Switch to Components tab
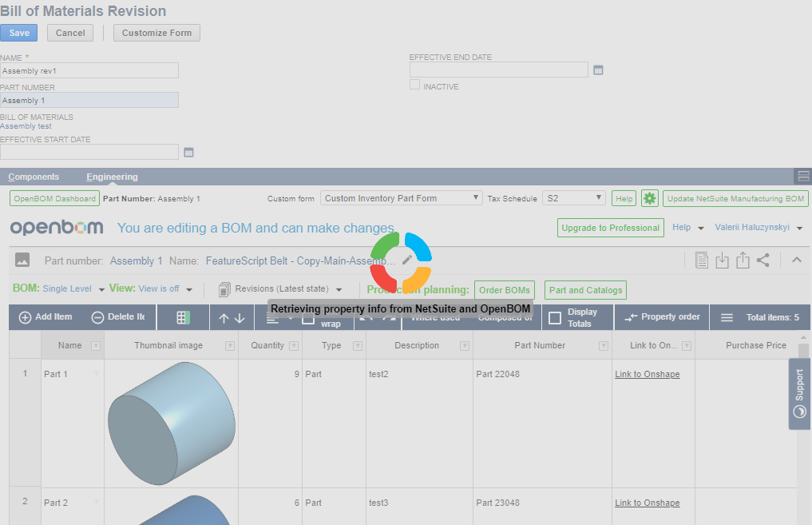This screenshot has width=812, height=525. point(34,177)
